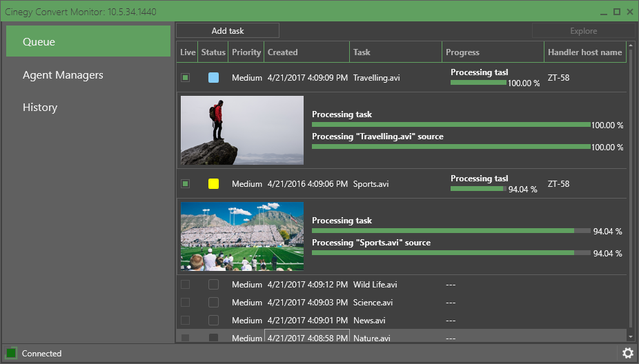Sort by the Live column header

point(188,52)
